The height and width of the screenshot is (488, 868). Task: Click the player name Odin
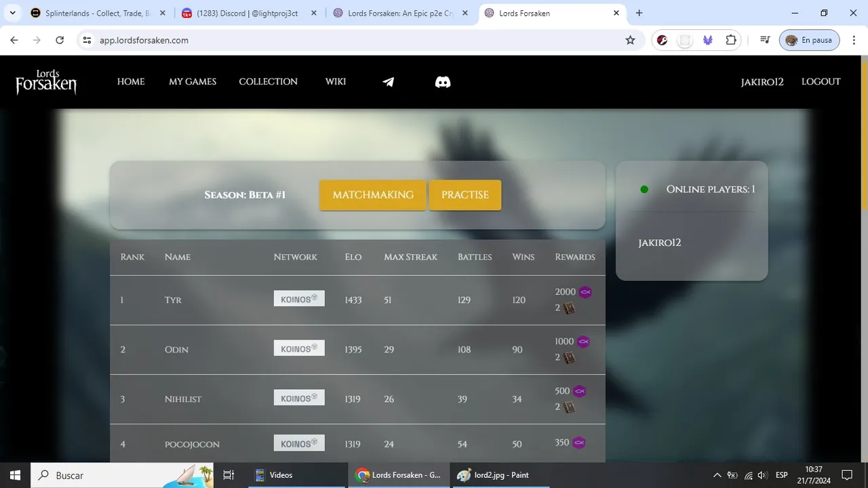tap(176, 350)
